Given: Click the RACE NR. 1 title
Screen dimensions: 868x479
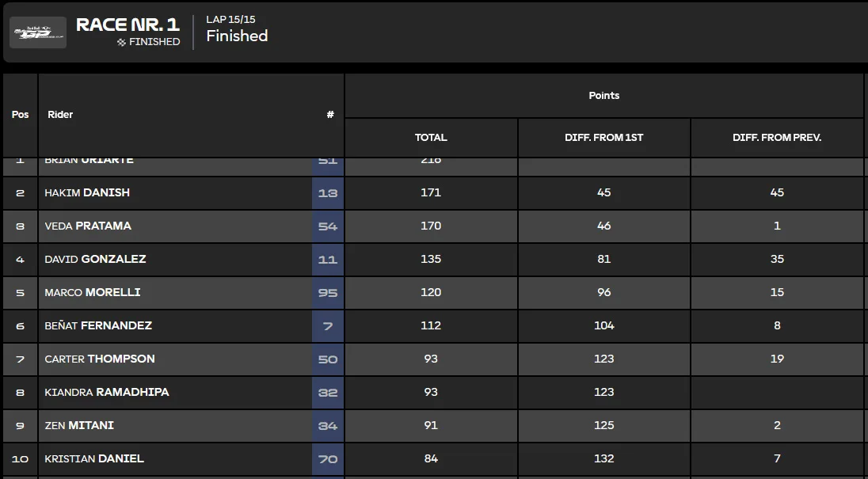Looking at the screenshot, I should pos(128,25).
